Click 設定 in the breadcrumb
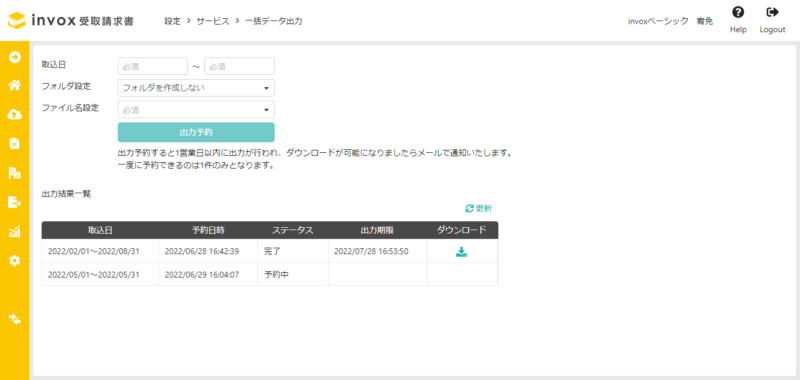This screenshot has width=800, height=380. click(x=172, y=21)
